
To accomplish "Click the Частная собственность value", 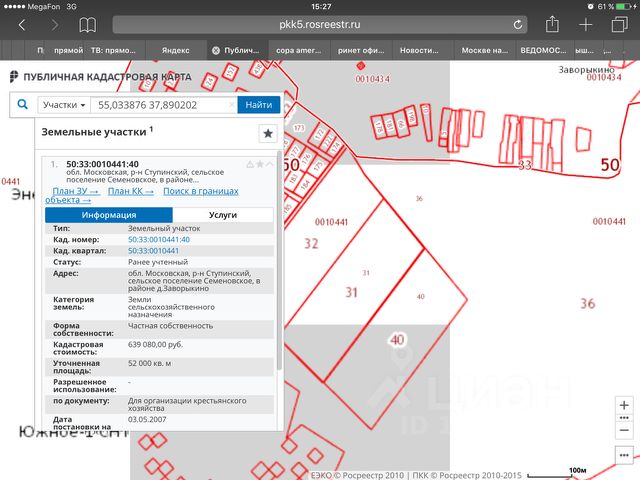I will [171, 326].
